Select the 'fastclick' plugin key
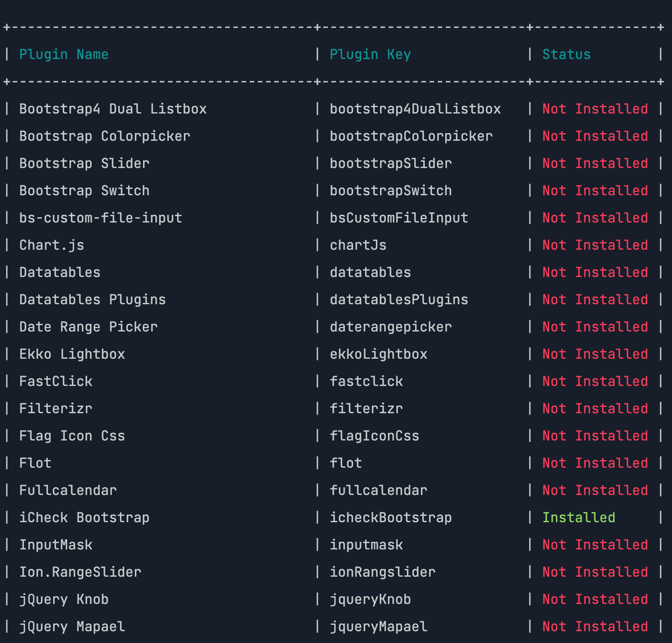 [x=366, y=381]
